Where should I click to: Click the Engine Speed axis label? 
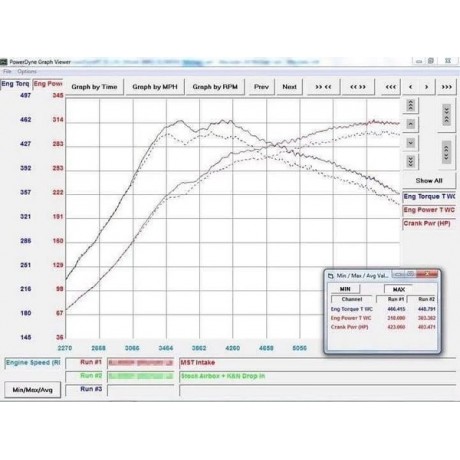pos(33,363)
